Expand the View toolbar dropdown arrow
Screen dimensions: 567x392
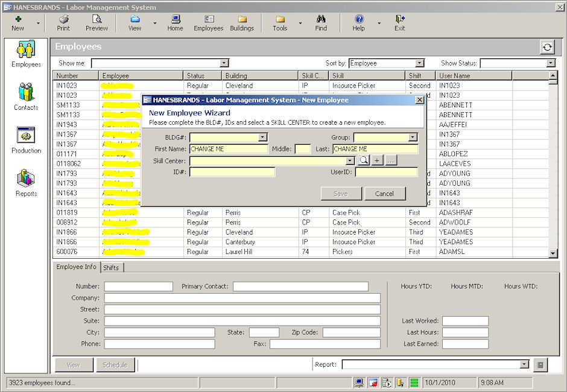pyautogui.click(x=155, y=23)
